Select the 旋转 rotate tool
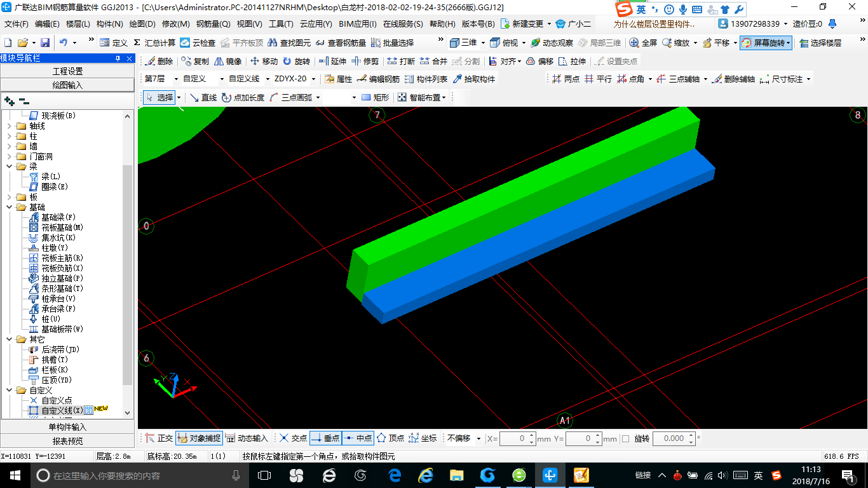 tap(297, 62)
